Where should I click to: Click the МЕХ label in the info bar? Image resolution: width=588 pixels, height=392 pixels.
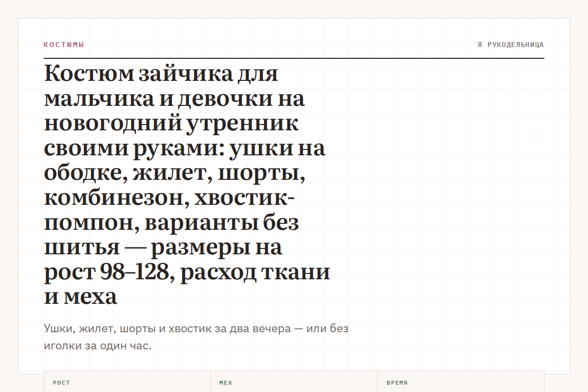tap(226, 383)
